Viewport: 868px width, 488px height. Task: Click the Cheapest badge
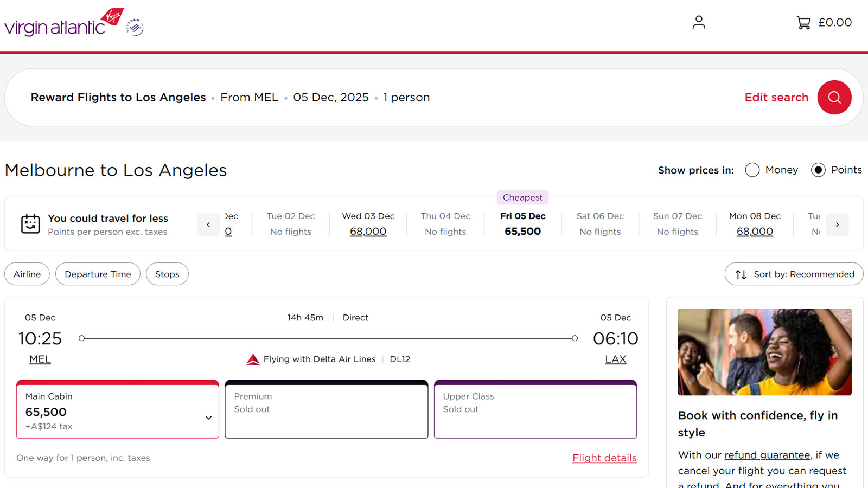(x=522, y=197)
